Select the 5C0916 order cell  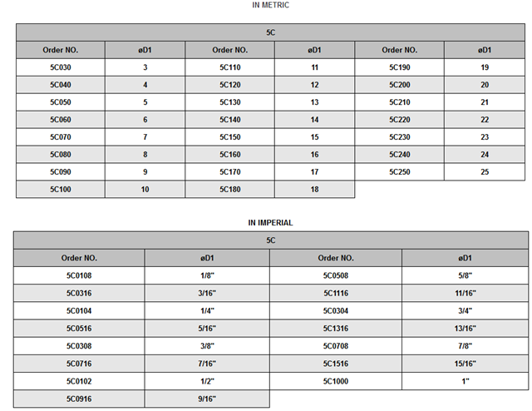coord(80,399)
